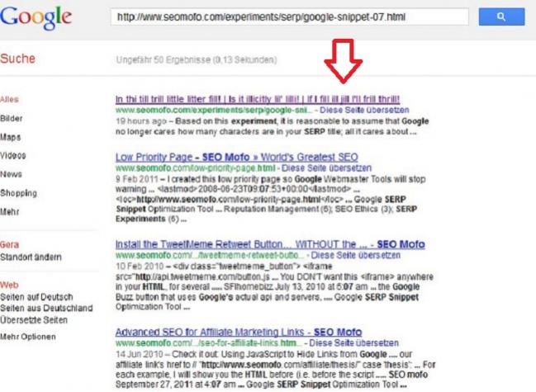536x392 pixels.
Task: Click the Suche heading
Action: coord(17,59)
